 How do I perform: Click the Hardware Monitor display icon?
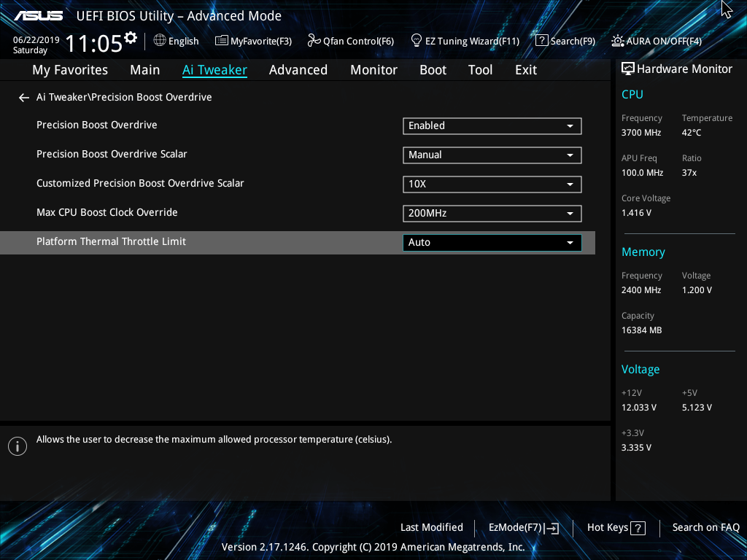click(x=628, y=69)
